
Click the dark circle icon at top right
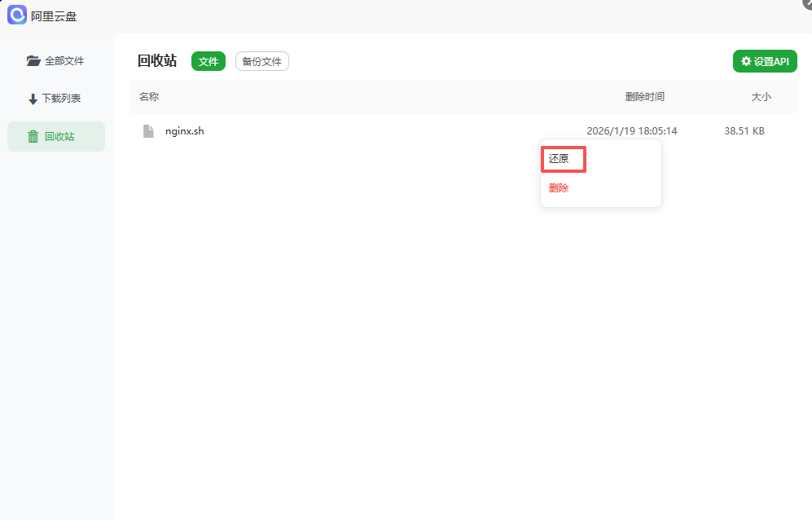coord(805,4)
